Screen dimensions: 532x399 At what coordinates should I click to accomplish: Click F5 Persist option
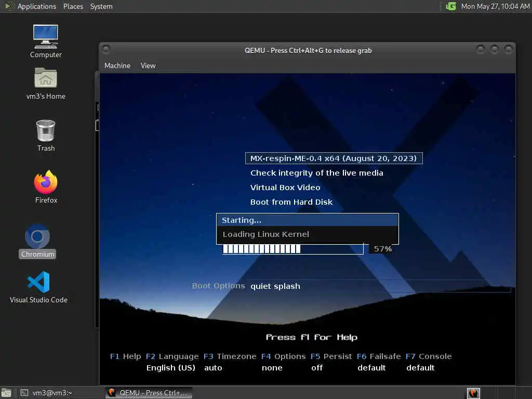pyautogui.click(x=331, y=356)
